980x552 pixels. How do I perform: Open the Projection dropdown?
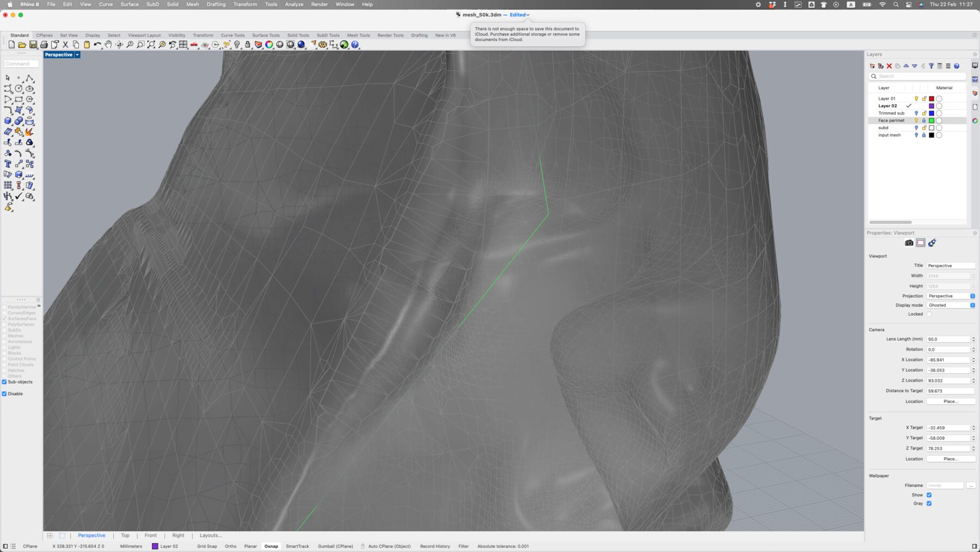point(951,296)
